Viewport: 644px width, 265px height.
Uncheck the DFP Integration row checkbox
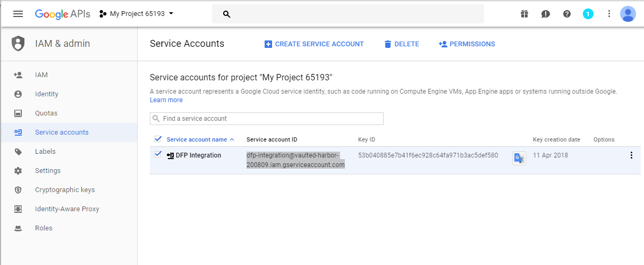pos(158,155)
